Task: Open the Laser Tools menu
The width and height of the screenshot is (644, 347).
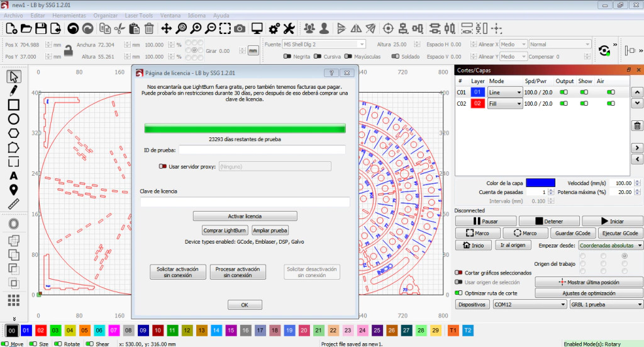Action: [x=139, y=16]
